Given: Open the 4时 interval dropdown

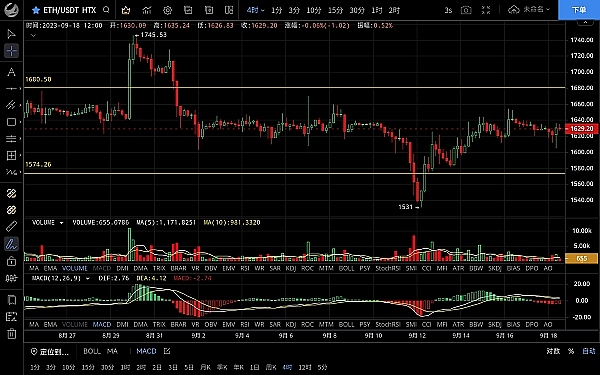Looking at the screenshot, I should [x=255, y=10].
